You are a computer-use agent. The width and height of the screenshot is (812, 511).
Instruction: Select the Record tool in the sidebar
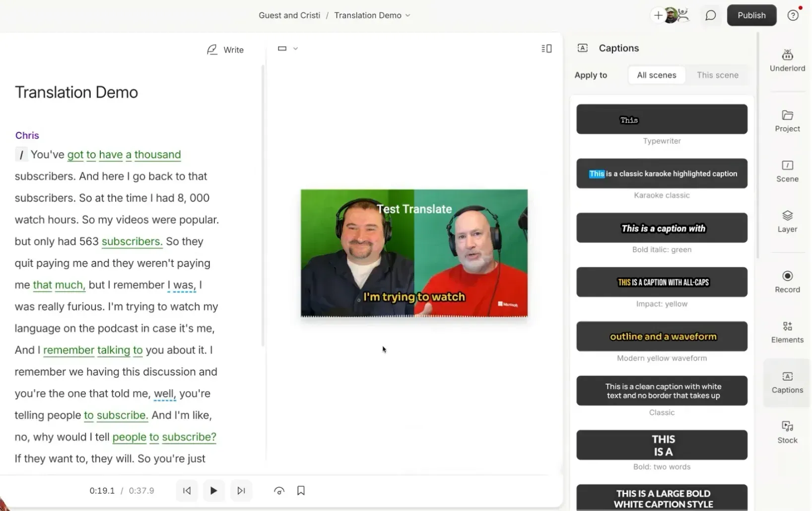[x=787, y=281]
